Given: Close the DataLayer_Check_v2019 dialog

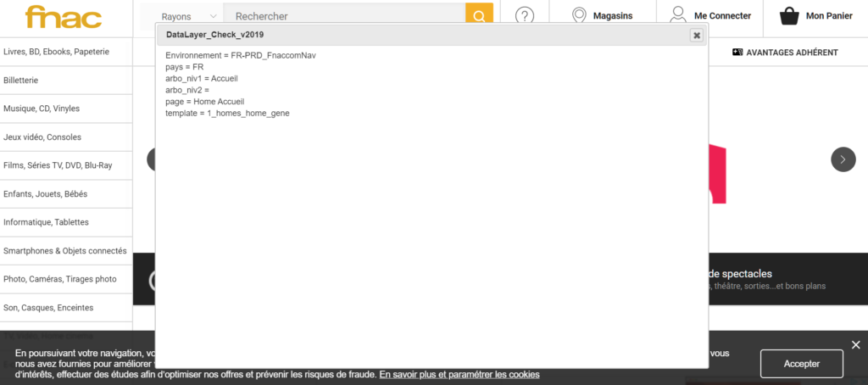Looking at the screenshot, I should pos(696,36).
